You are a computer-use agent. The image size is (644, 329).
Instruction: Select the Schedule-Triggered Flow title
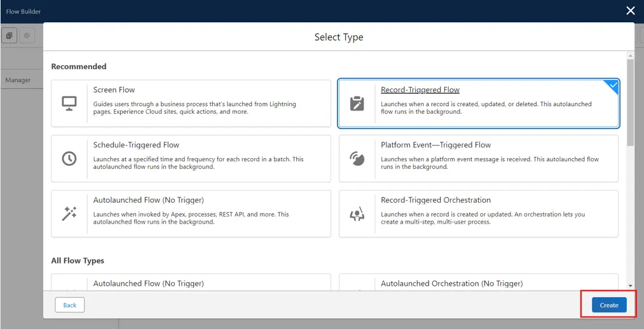pos(136,145)
